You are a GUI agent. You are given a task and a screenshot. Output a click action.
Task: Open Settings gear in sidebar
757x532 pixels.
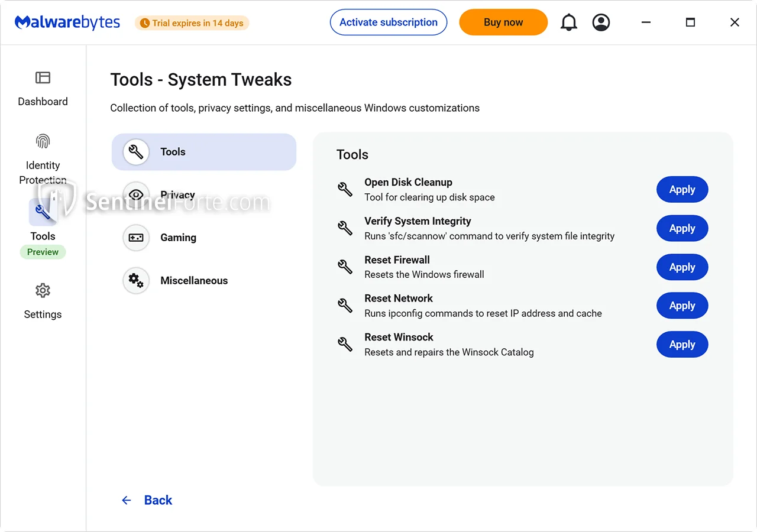(43, 290)
